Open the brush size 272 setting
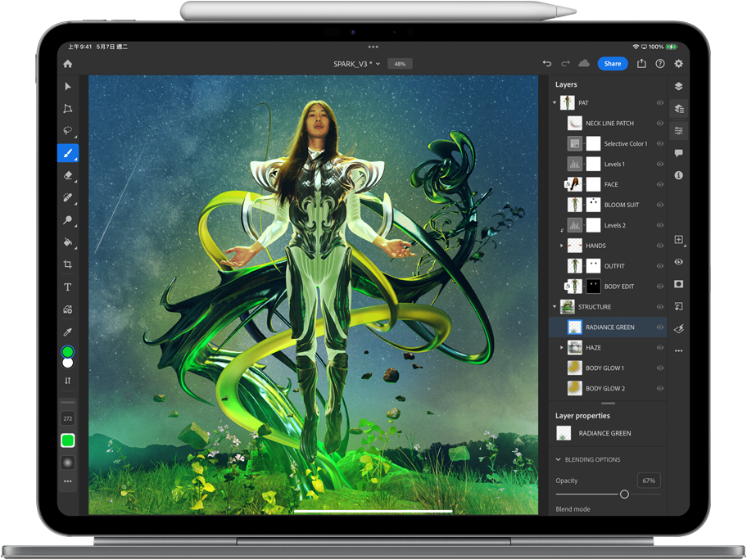The width and height of the screenshot is (747, 560). [x=68, y=418]
